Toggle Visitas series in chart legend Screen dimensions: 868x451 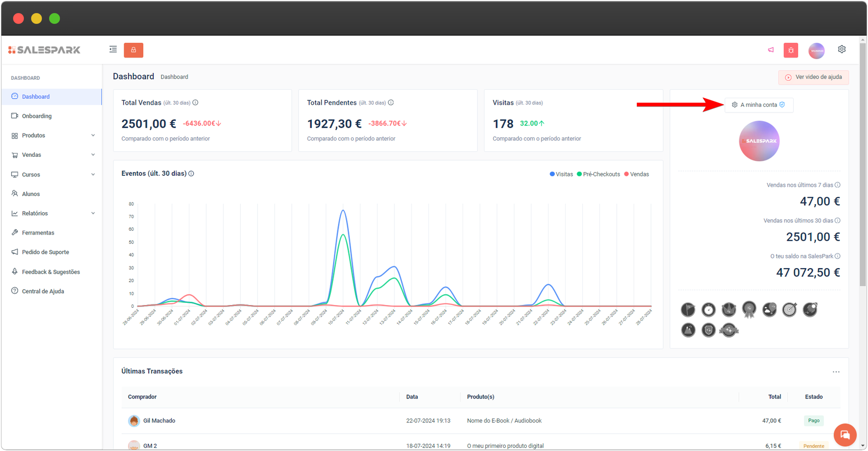click(x=561, y=174)
